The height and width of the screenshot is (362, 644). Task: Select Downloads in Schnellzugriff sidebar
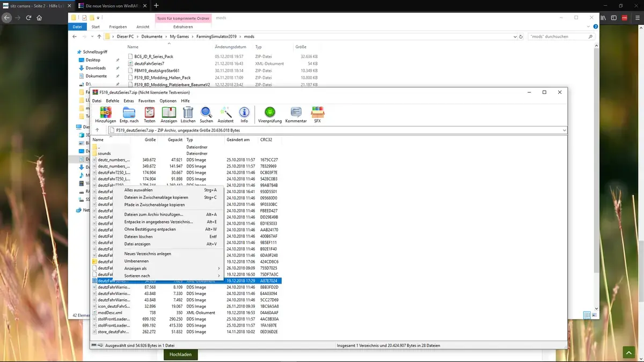click(96, 68)
